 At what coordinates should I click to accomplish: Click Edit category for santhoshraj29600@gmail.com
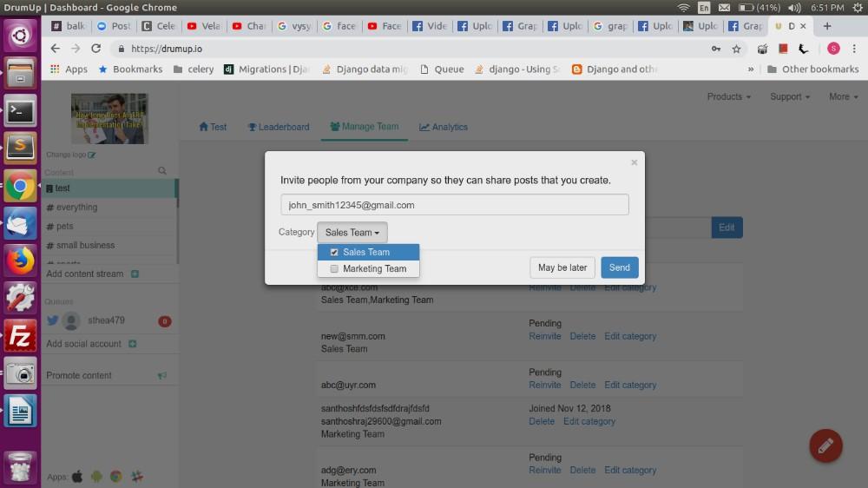coord(589,421)
